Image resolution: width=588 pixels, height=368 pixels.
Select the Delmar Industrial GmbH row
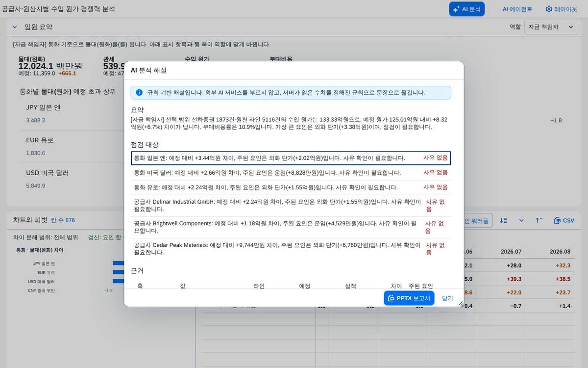(291, 206)
